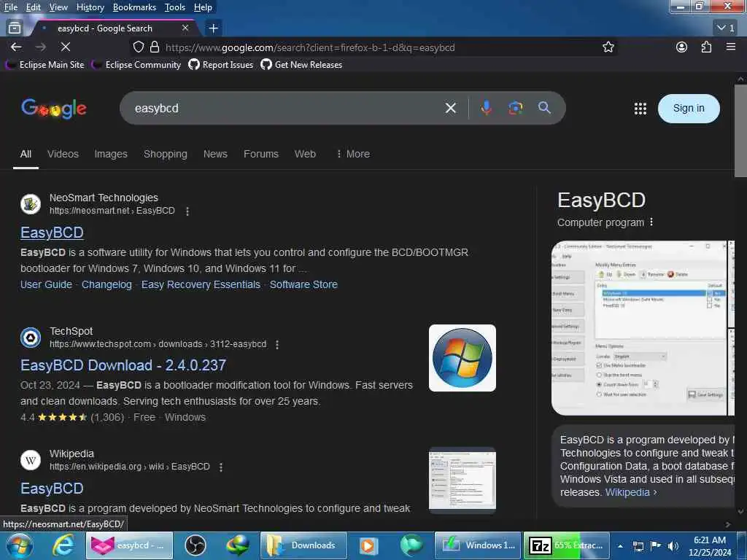This screenshot has height=560, width=747.
Task: Switch to Shopping results tab
Action: pyautogui.click(x=166, y=154)
